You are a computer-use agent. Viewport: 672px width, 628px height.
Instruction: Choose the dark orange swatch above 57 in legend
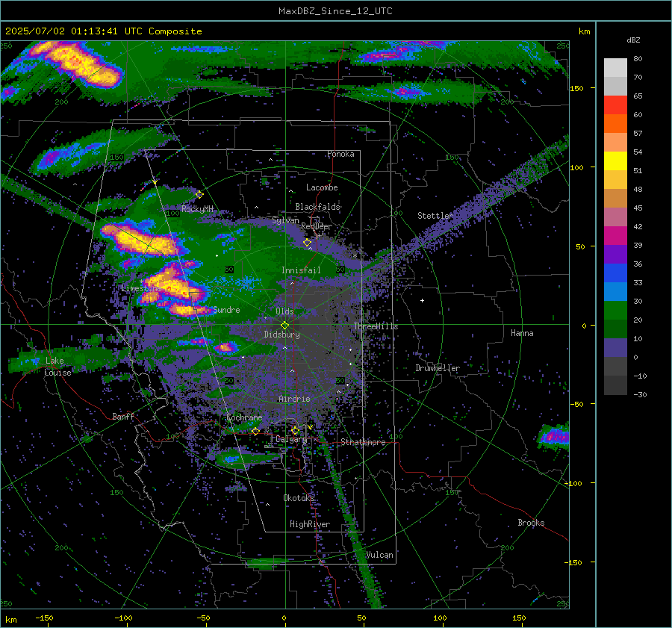click(x=615, y=124)
